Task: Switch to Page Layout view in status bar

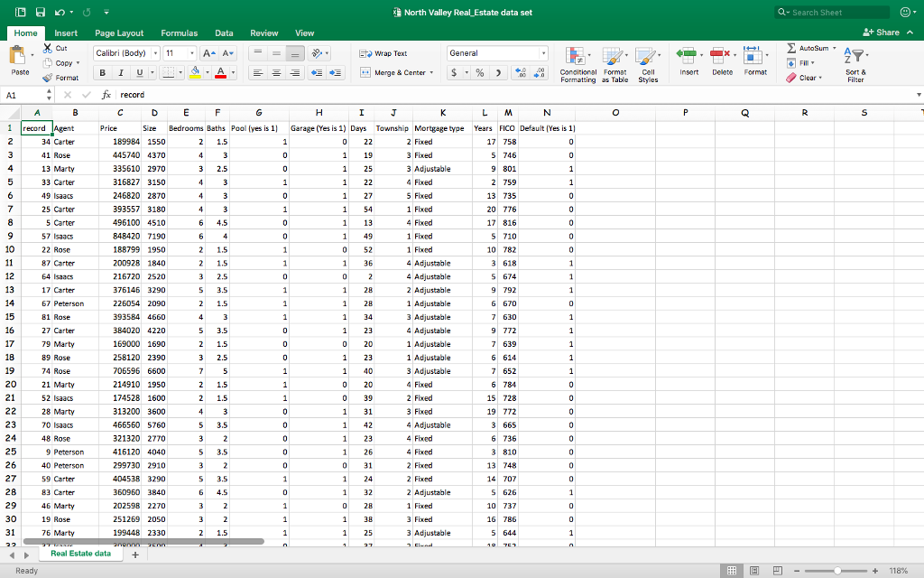Action: coord(754,571)
